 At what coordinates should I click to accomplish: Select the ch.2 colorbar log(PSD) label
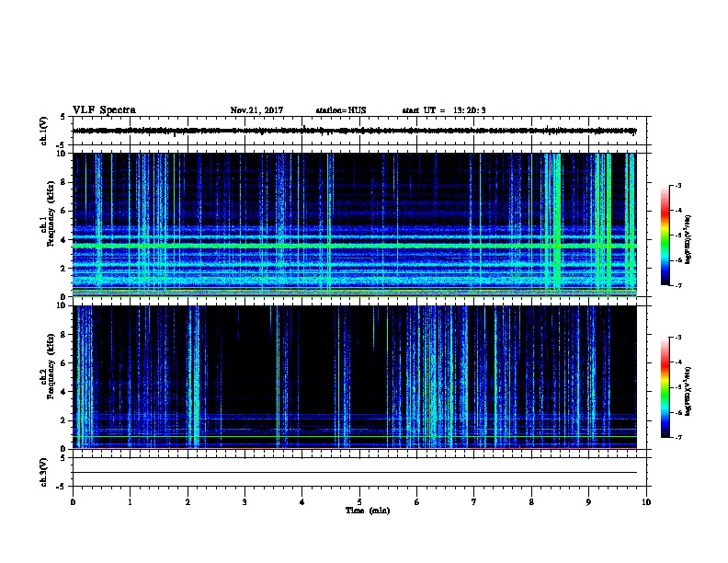pyautogui.click(x=688, y=391)
